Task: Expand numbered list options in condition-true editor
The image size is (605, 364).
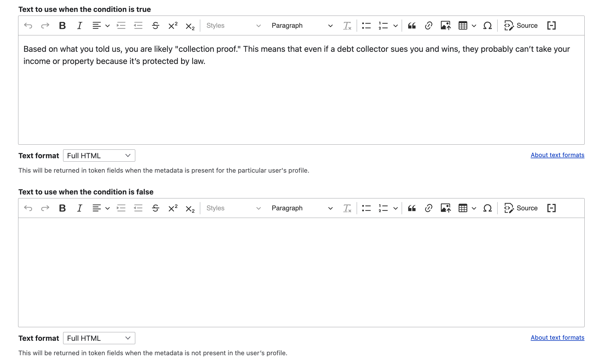Action: coord(396,26)
